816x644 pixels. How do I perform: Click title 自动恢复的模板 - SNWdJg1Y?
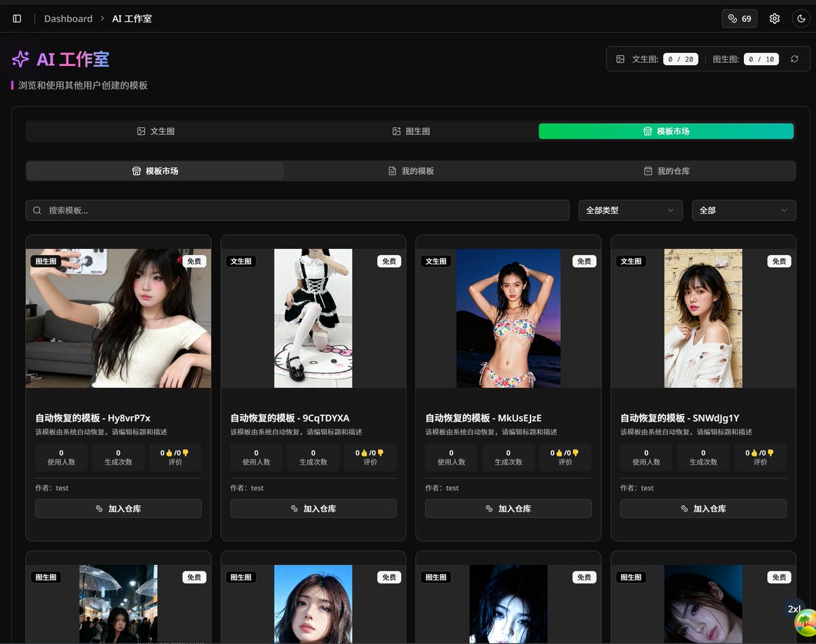pyautogui.click(x=680, y=418)
